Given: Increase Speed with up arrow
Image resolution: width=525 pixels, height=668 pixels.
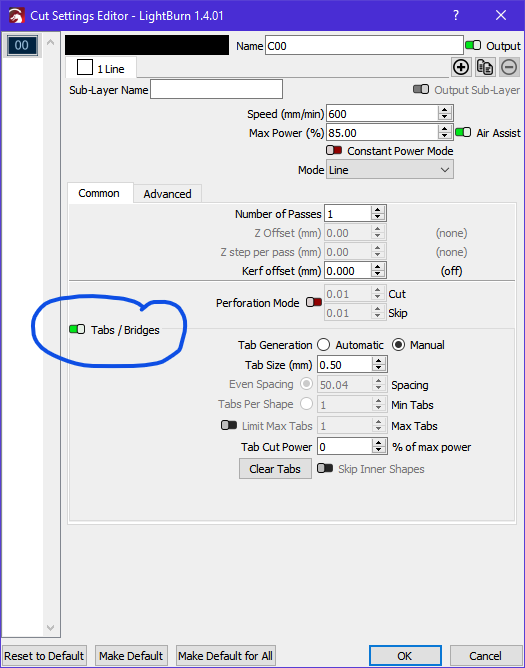Looking at the screenshot, I should point(444,110).
